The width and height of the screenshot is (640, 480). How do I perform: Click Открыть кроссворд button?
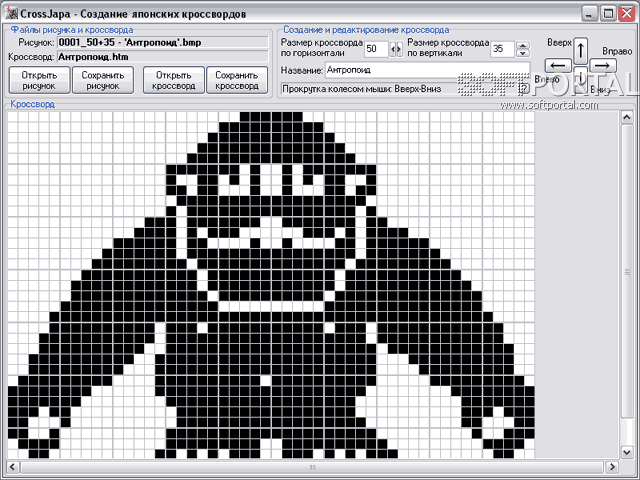coord(173,80)
